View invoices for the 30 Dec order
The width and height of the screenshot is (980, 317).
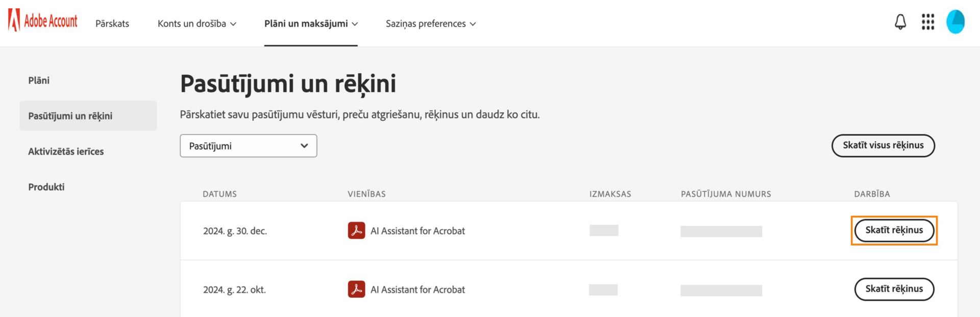(x=894, y=230)
